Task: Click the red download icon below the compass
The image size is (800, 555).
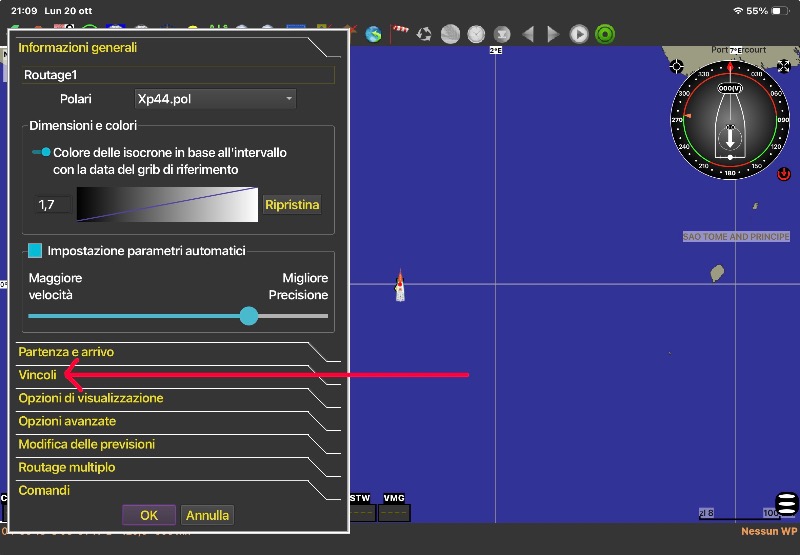Action: pyautogui.click(x=784, y=174)
